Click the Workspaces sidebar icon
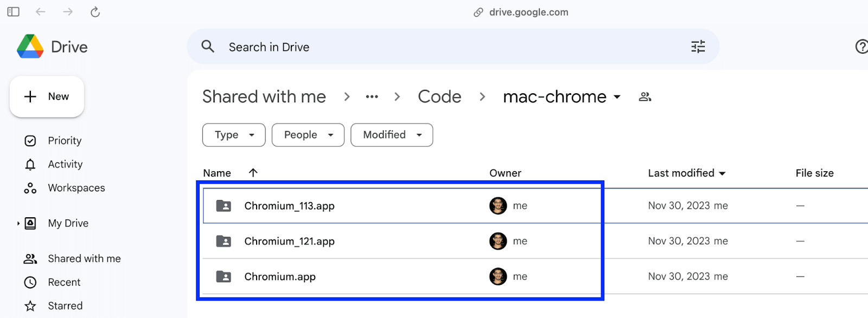The height and width of the screenshot is (318, 868). click(x=30, y=188)
